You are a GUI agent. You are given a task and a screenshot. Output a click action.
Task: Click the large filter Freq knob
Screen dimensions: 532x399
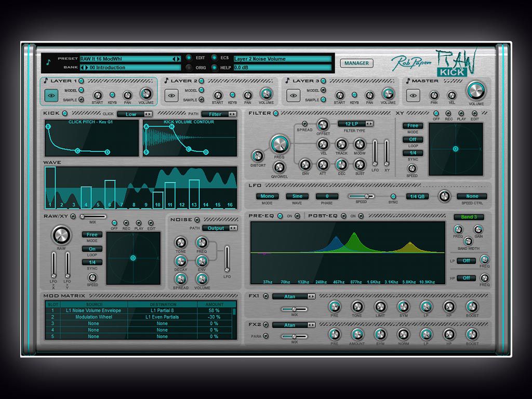tap(279, 144)
